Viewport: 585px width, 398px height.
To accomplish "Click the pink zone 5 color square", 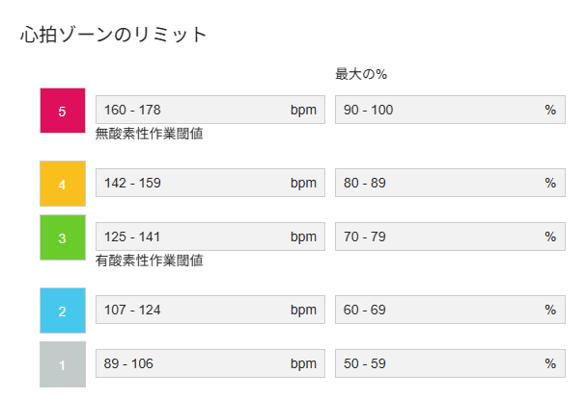I will (63, 110).
